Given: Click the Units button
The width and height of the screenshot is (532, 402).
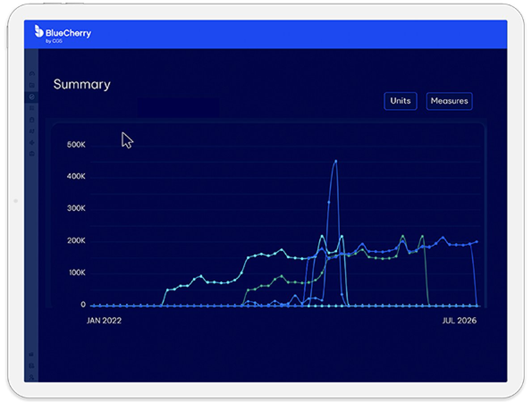Looking at the screenshot, I should [x=400, y=101].
